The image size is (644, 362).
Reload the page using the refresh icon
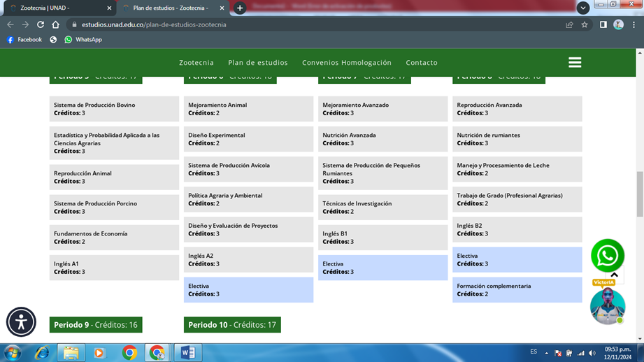click(41, 24)
